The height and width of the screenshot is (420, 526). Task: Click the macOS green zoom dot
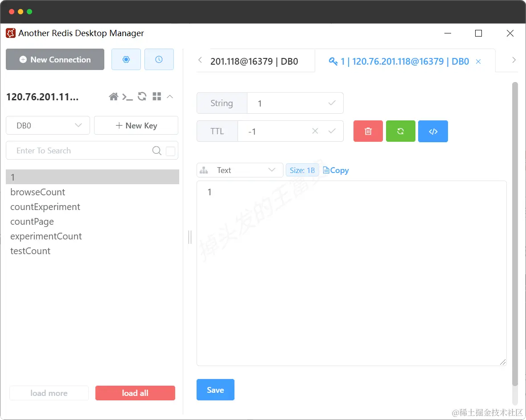click(29, 12)
